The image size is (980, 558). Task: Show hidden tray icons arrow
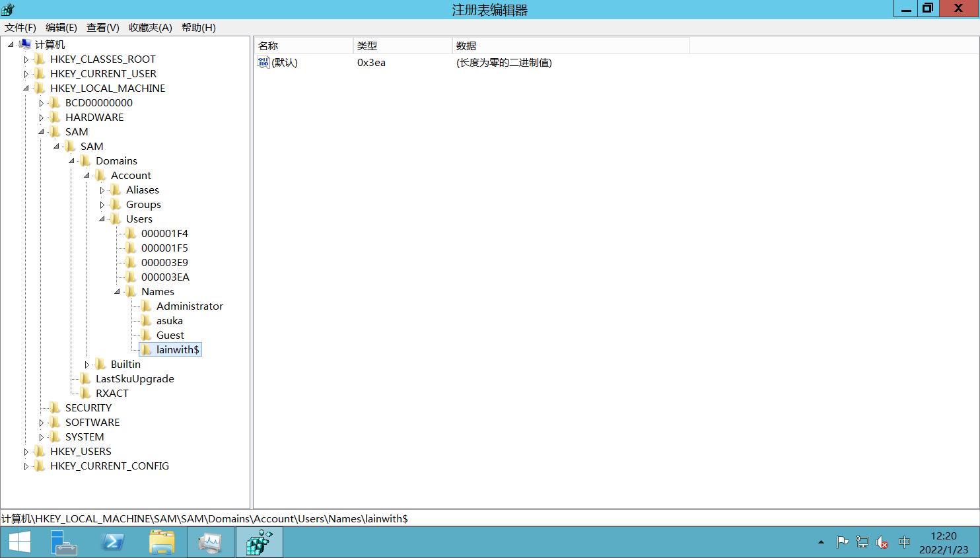point(821,542)
